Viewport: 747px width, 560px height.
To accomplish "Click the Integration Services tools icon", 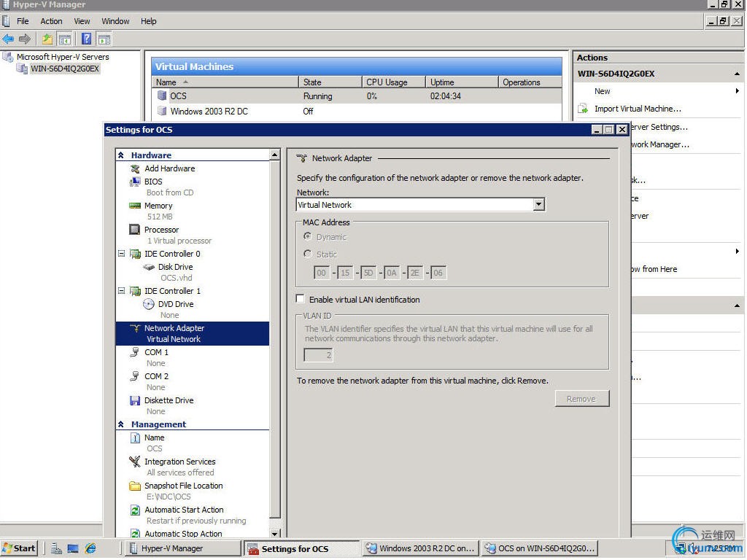I will (135, 462).
